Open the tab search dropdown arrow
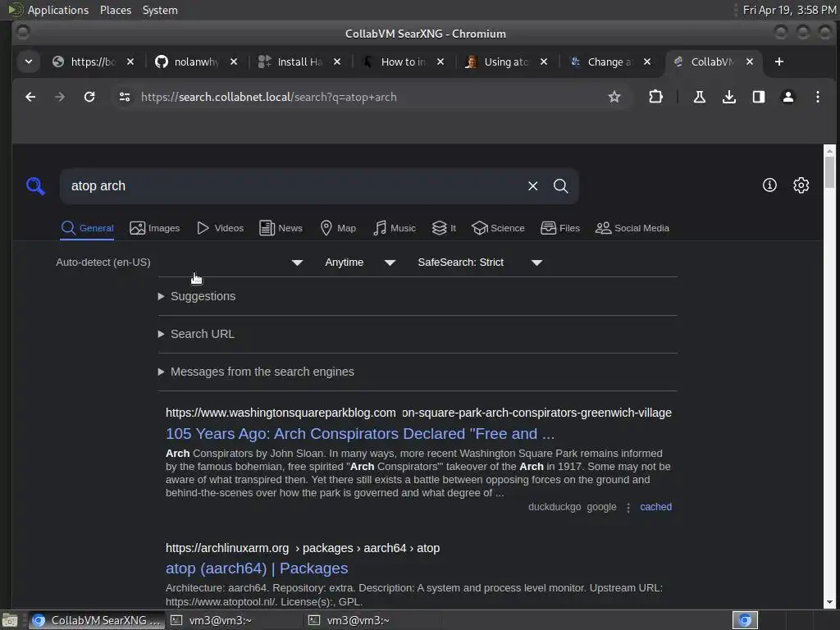This screenshot has height=630, width=840. point(29,62)
